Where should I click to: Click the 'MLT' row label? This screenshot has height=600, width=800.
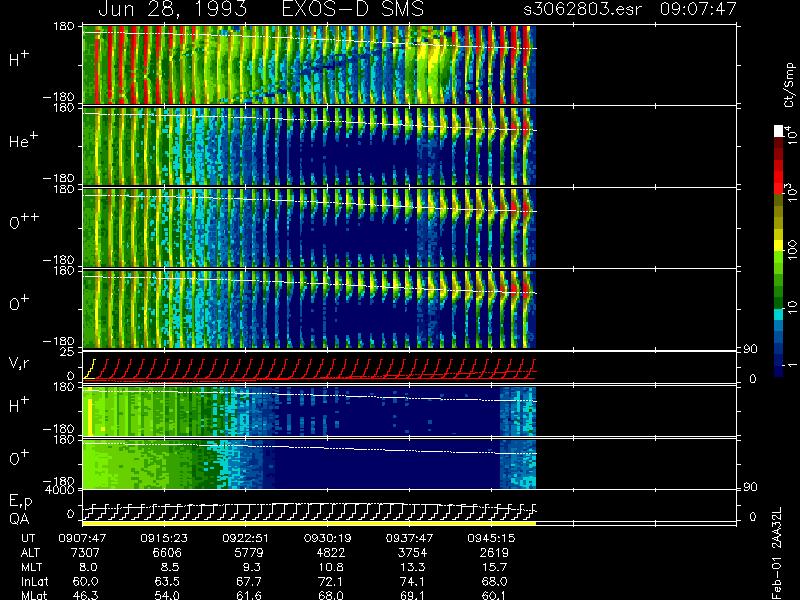pyautogui.click(x=31, y=567)
